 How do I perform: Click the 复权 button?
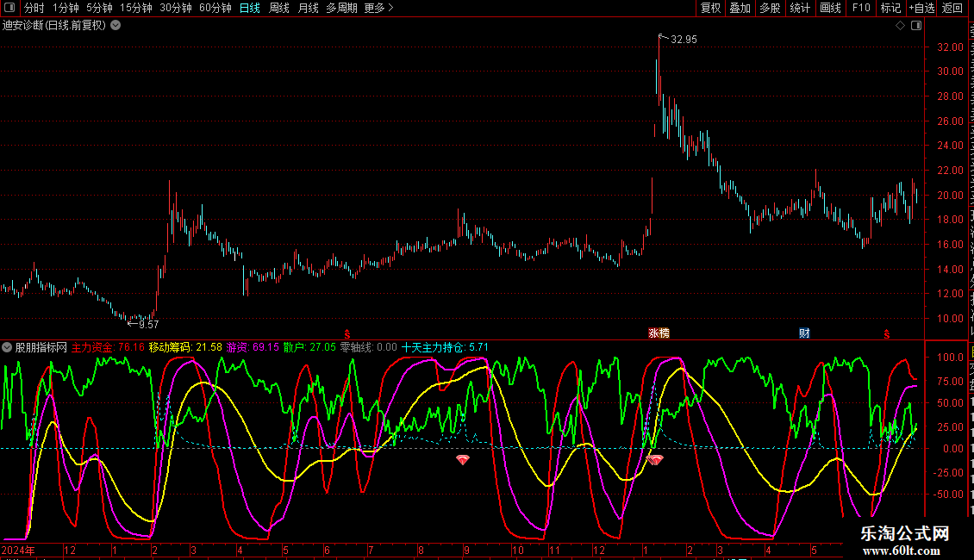click(x=710, y=8)
